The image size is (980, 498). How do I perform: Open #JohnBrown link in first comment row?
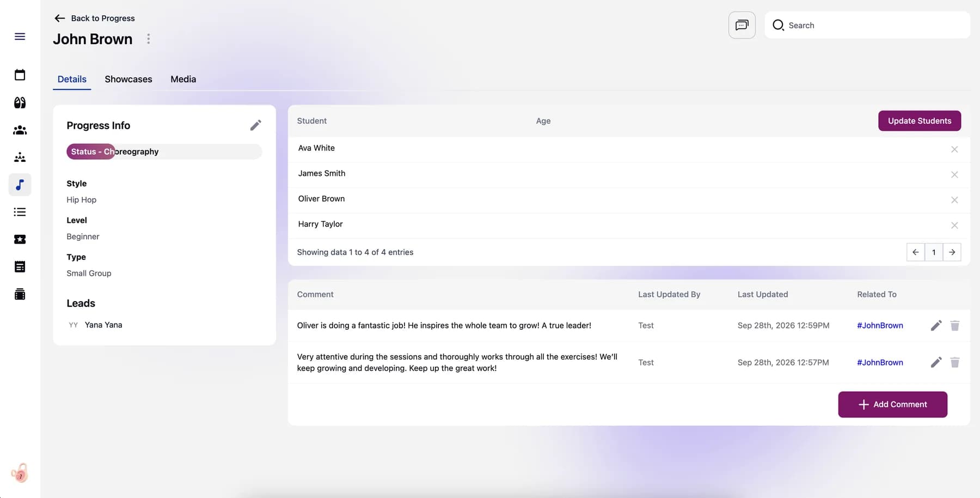(x=880, y=325)
